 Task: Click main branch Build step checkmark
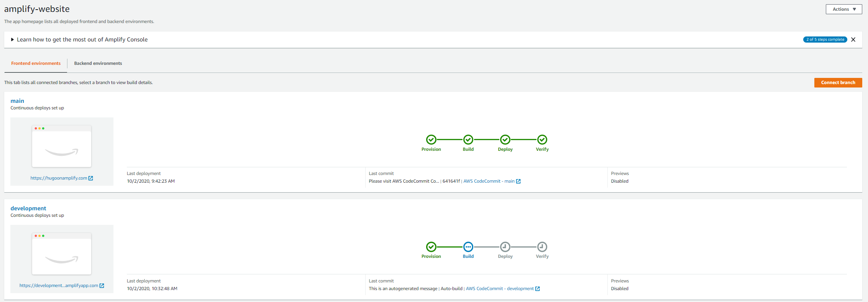468,139
